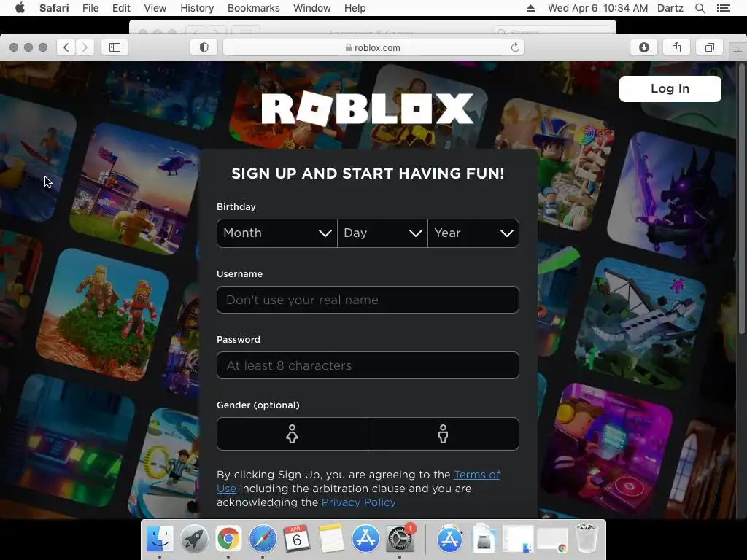Open the History menu
The width and height of the screenshot is (747, 560).
pyautogui.click(x=197, y=8)
